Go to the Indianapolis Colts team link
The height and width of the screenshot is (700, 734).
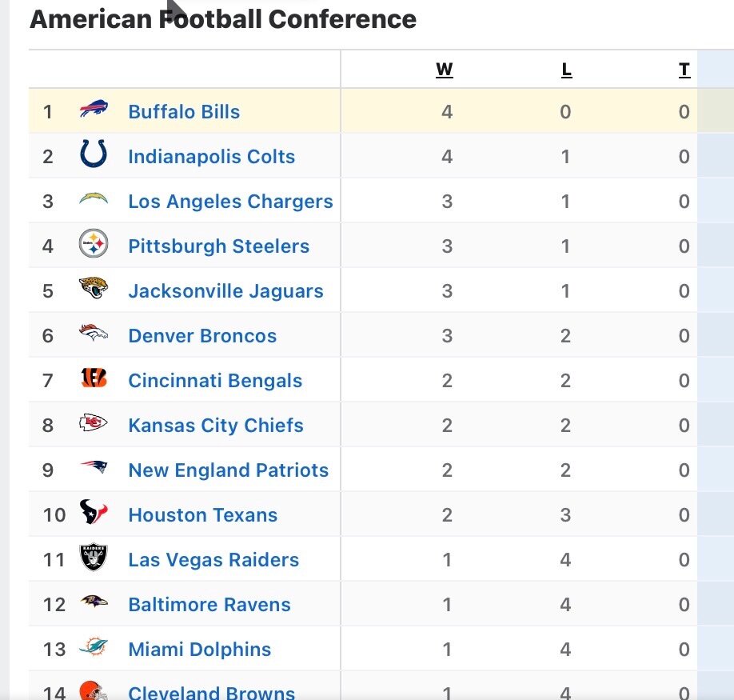tap(211, 157)
